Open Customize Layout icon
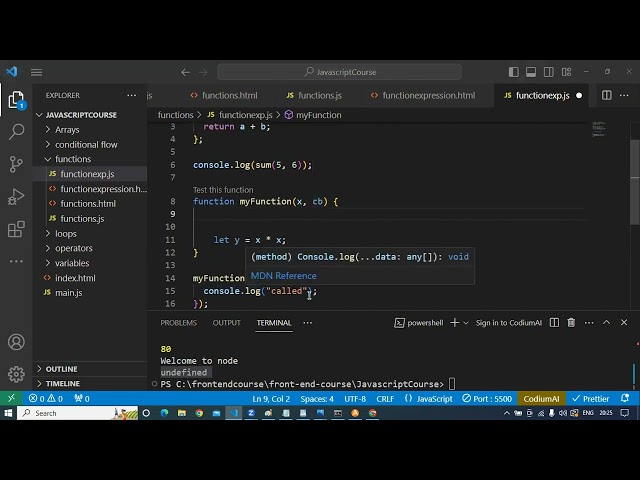The image size is (640, 480). click(x=567, y=72)
